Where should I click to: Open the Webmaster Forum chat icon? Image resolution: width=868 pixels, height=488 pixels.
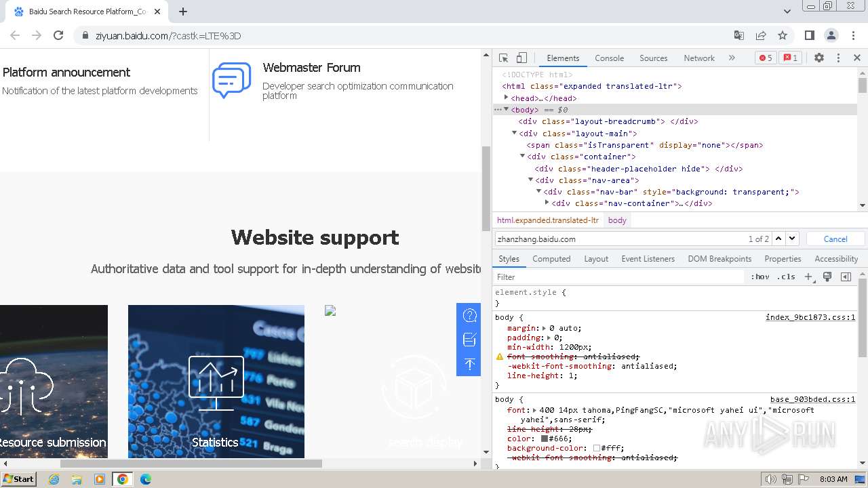[232, 81]
